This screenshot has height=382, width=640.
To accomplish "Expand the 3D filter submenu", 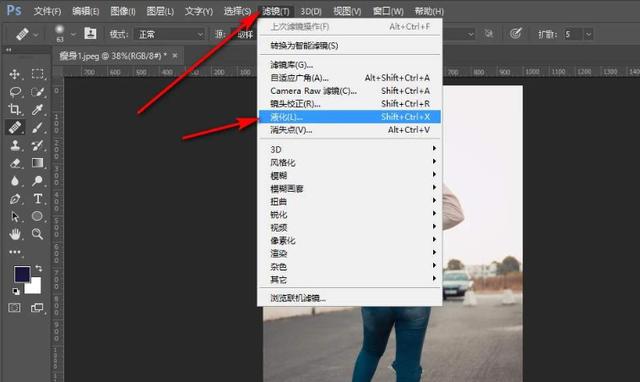I will tap(349, 149).
